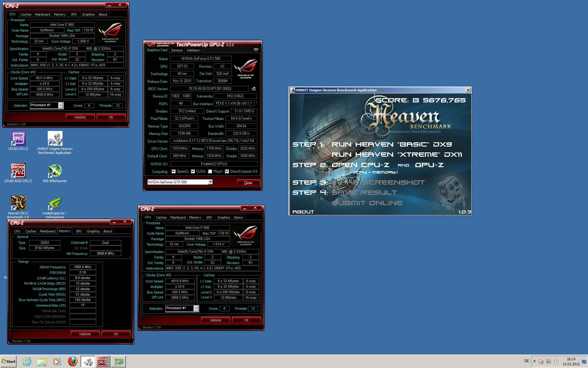
Task: Click Driver Version field in GPU-Z
Action: 214,141
